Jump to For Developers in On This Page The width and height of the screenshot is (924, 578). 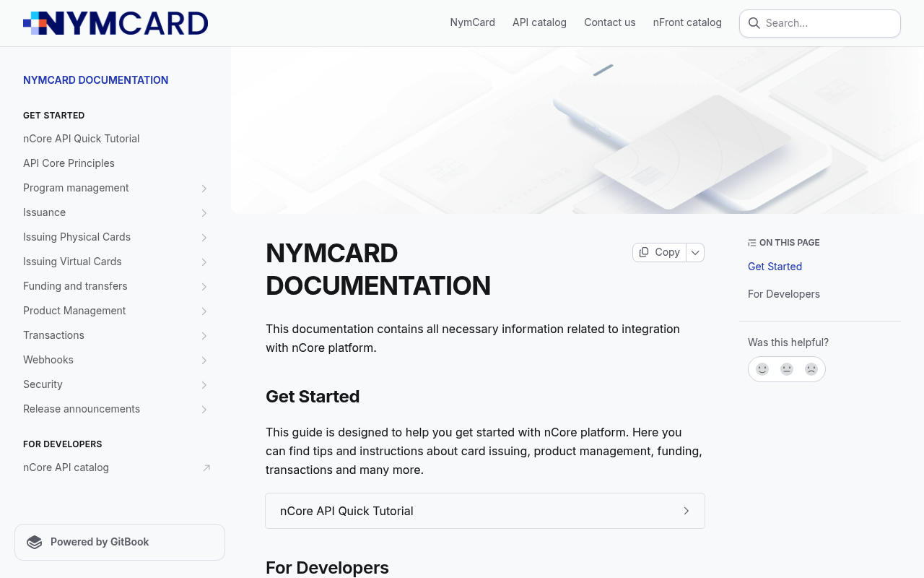pyautogui.click(x=784, y=294)
